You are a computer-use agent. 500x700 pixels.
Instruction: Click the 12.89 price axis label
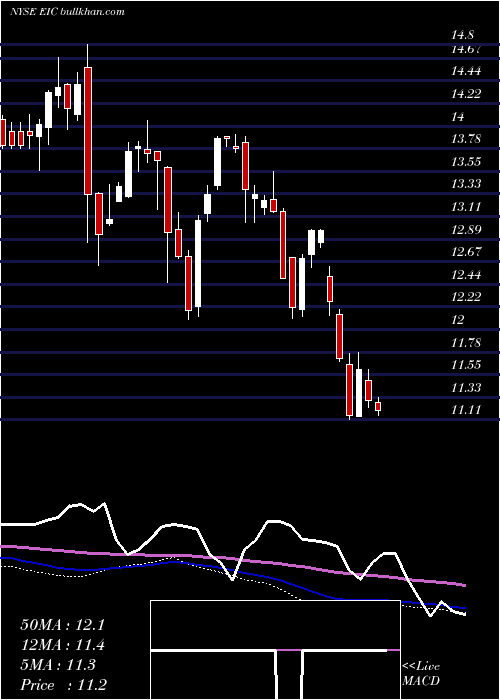tap(466, 229)
